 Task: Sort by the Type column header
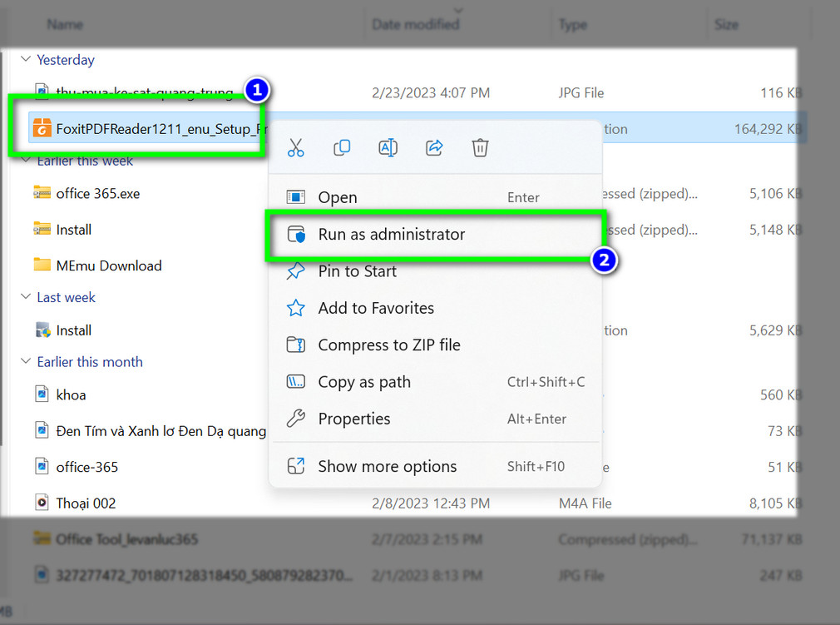pos(573,24)
